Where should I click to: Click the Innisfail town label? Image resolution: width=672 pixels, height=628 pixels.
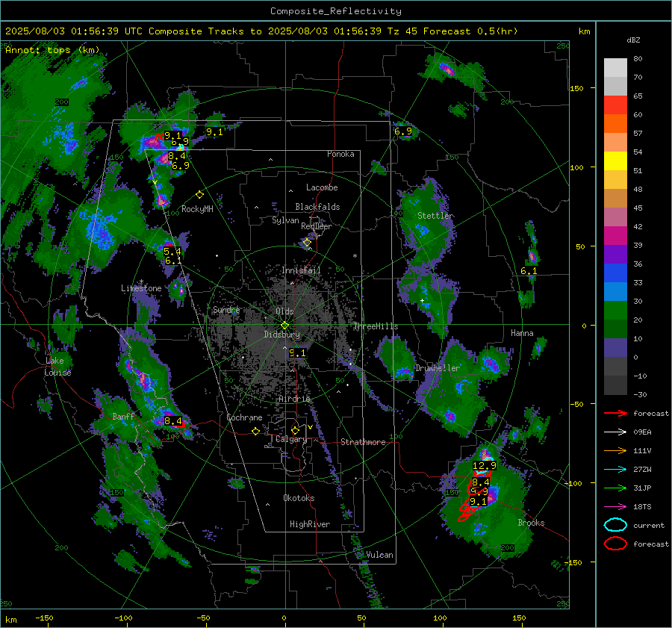pos(301,270)
